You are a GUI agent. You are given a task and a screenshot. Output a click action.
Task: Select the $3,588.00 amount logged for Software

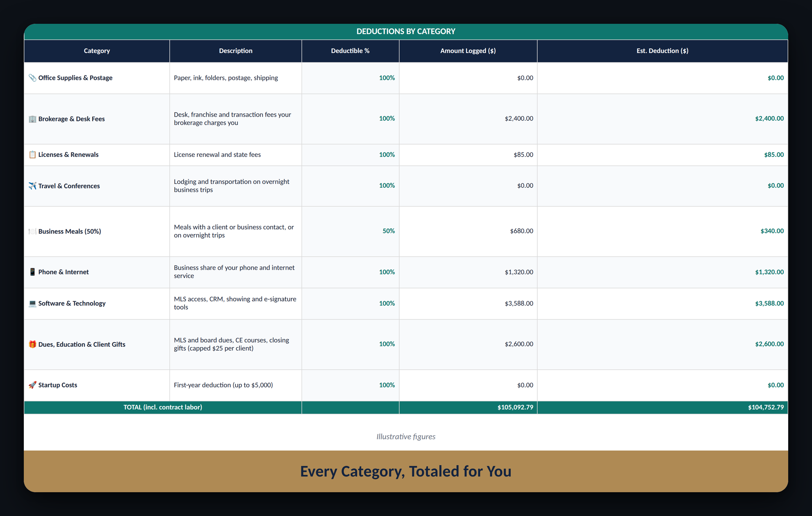pos(519,303)
